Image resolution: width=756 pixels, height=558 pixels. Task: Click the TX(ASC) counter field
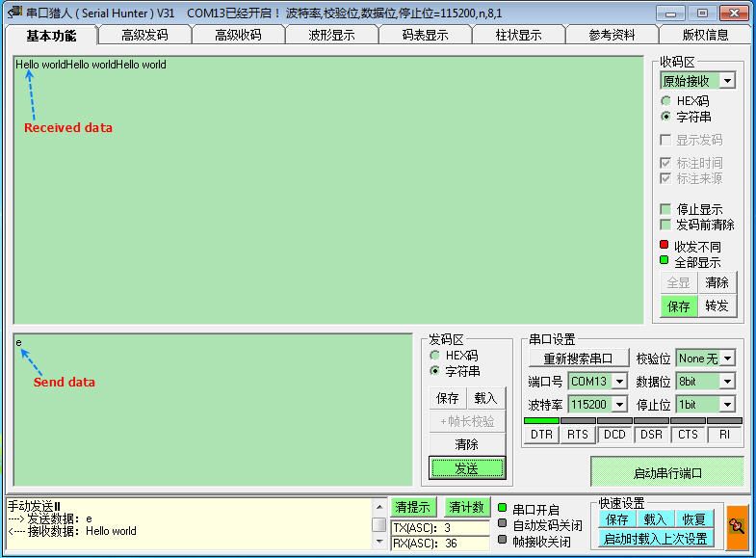440,527
